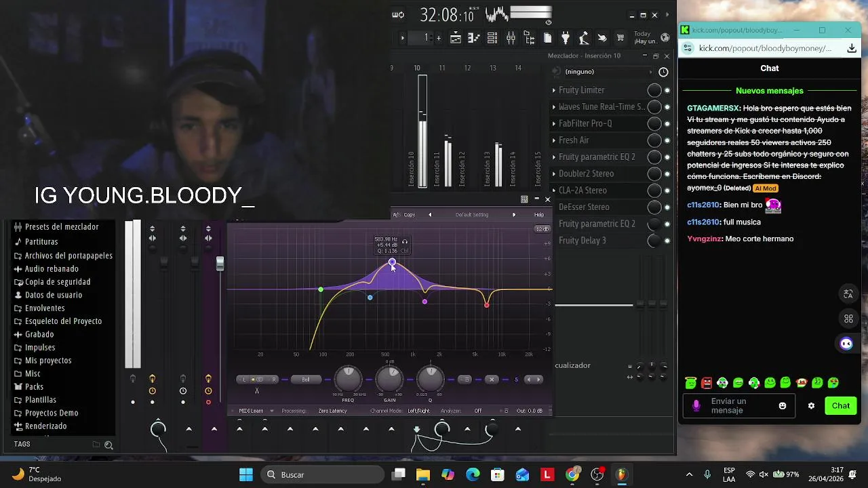868x488 pixels.
Task: Click the grid icon above the EQ plugin window
Action: [524, 199]
